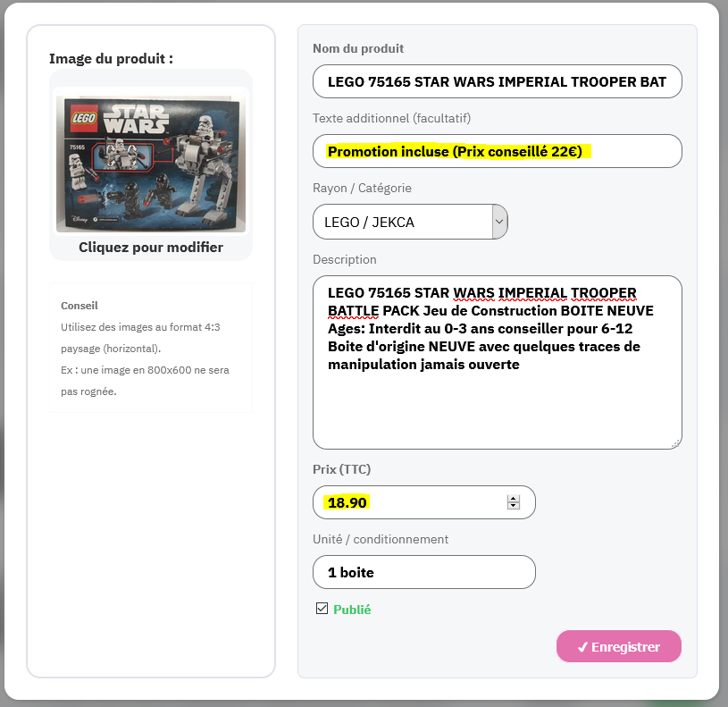Click the 'Conseil' image format tip box
The height and width of the screenshot is (707, 728).
151,348
